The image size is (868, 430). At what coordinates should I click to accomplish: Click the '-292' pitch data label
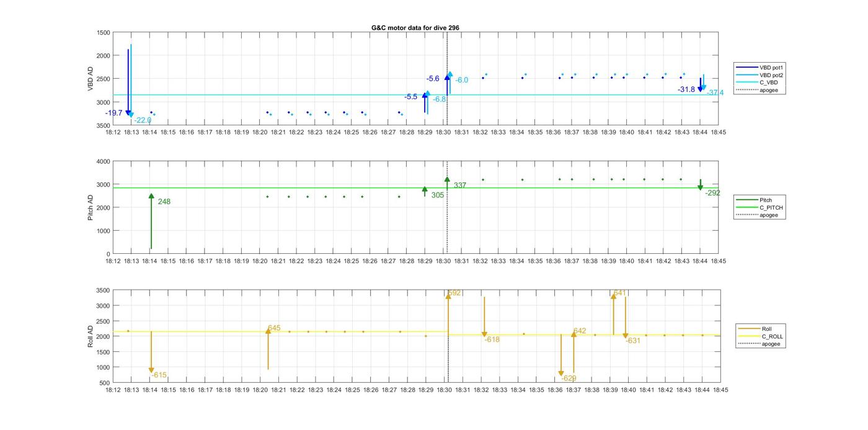[x=713, y=193]
